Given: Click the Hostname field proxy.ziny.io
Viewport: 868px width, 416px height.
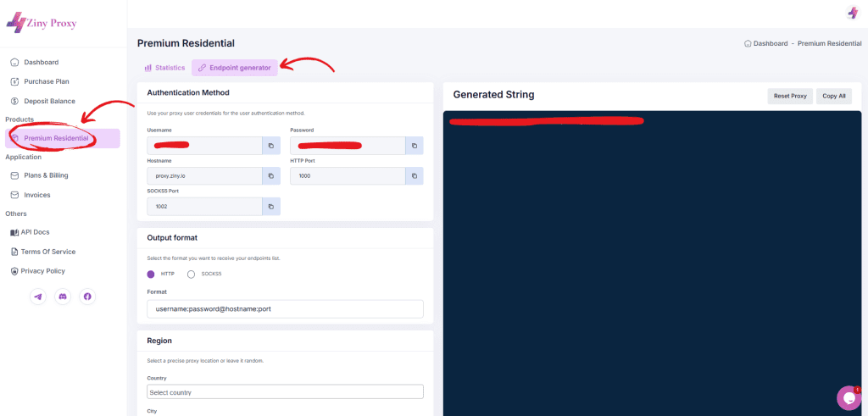Looking at the screenshot, I should pyautogui.click(x=204, y=176).
